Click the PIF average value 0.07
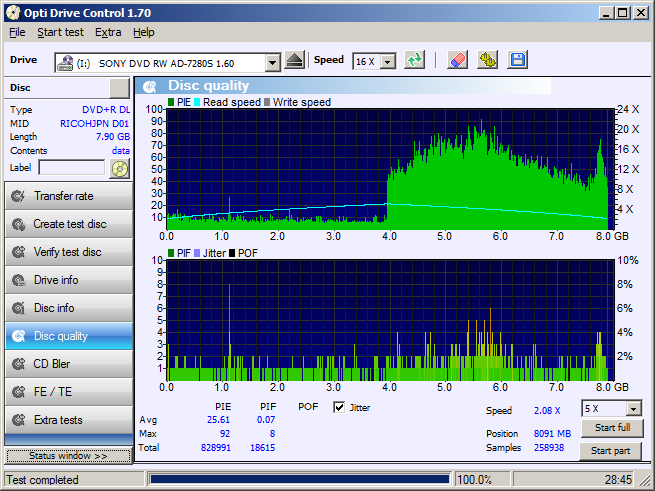This screenshot has height=491, width=655. point(266,420)
